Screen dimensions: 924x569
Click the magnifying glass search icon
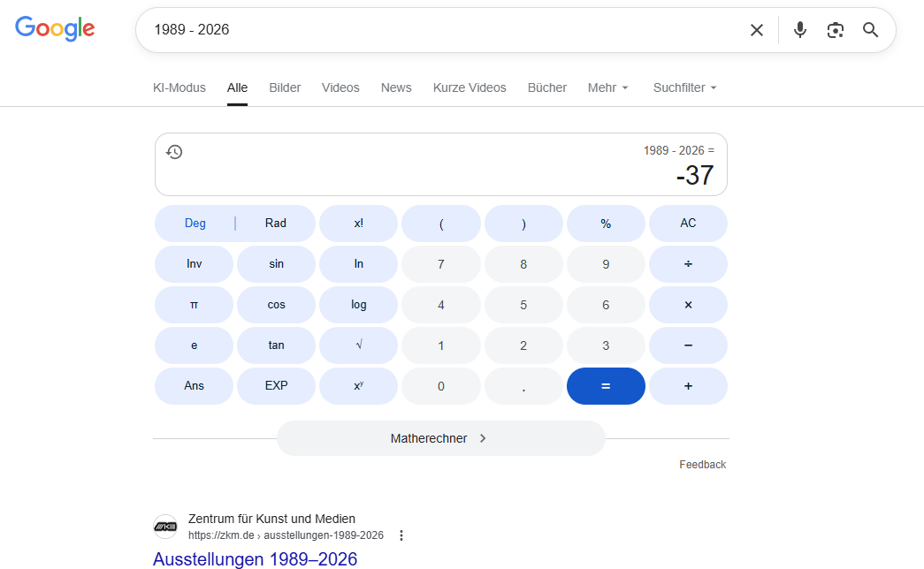pyautogui.click(x=871, y=30)
